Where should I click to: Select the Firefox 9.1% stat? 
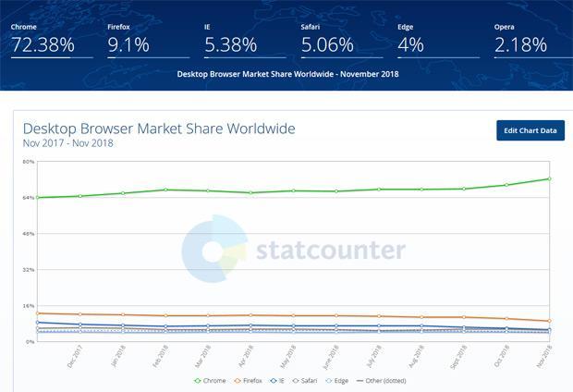[149, 41]
